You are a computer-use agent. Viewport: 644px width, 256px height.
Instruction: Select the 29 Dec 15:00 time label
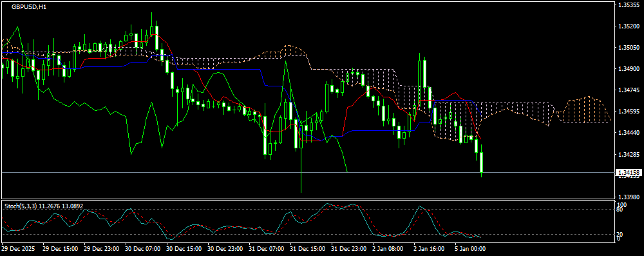(x=61, y=249)
